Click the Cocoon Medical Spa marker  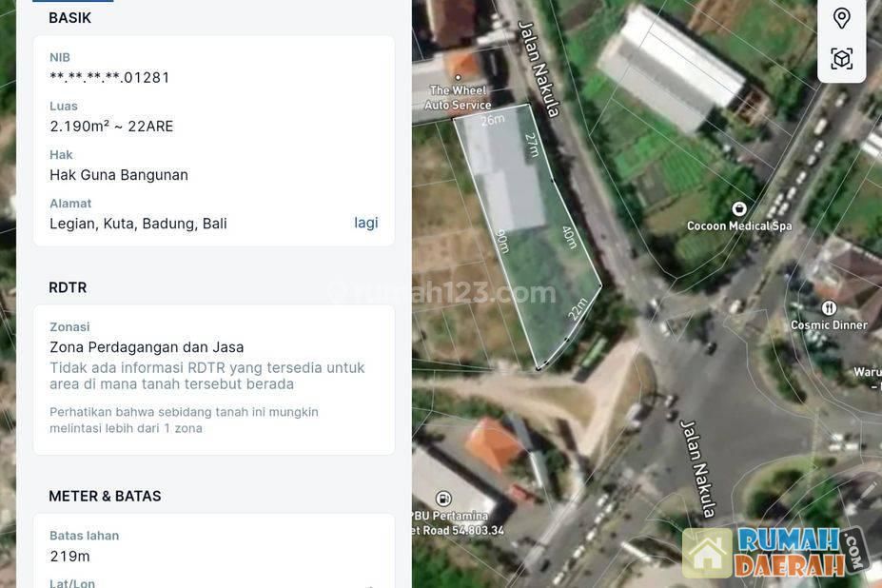738,208
